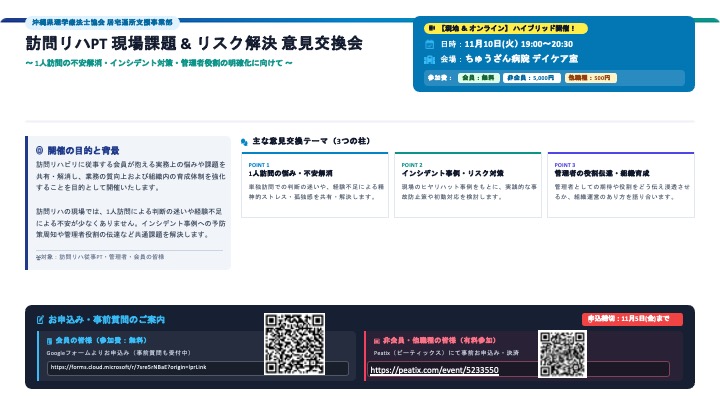Click the venue text ちゅうざん病院 デイケア室
The height and width of the screenshot is (405, 720).
[521, 59]
